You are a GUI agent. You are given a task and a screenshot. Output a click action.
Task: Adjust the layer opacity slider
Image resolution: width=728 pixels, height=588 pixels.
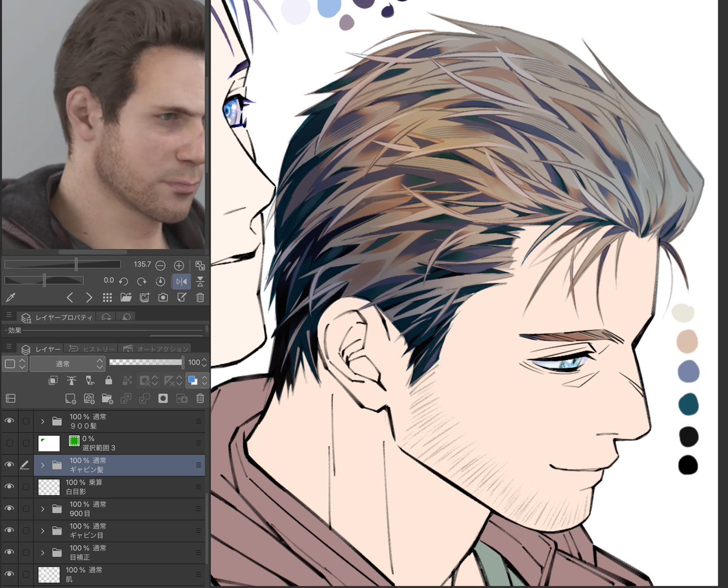146,362
